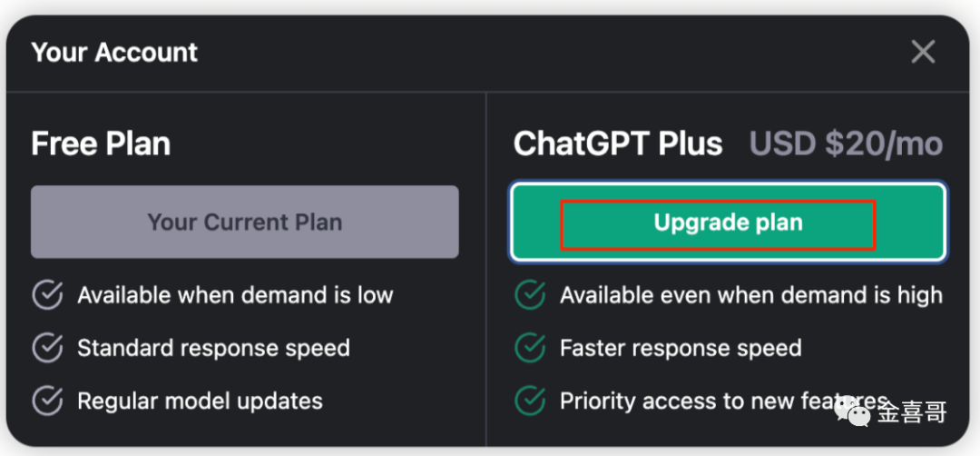
Task: Click checkmark icon beside "Available when demand is low"
Action: pyautogui.click(x=47, y=295)
